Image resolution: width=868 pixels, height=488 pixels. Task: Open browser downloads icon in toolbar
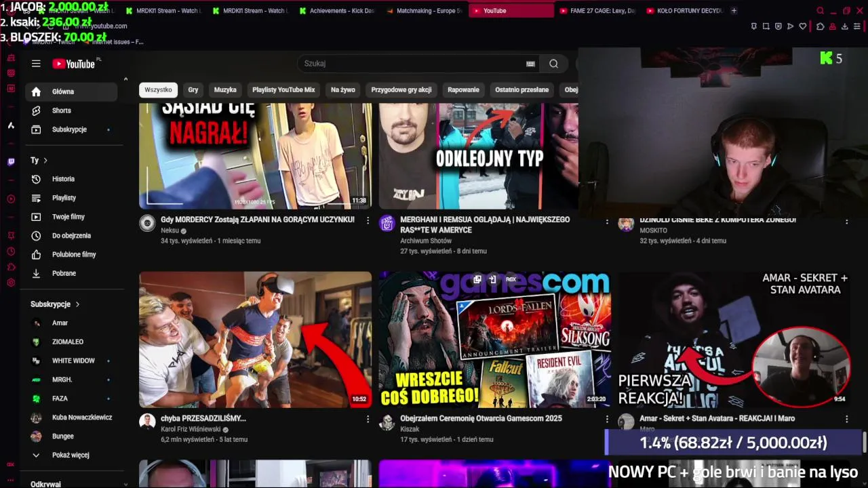pyautogui.click(x=844, y=26)
